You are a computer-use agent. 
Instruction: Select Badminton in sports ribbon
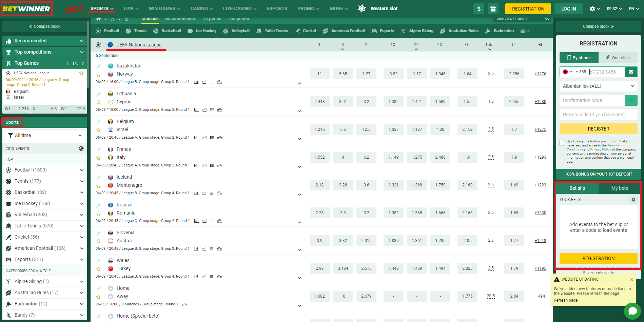point(500,31)
